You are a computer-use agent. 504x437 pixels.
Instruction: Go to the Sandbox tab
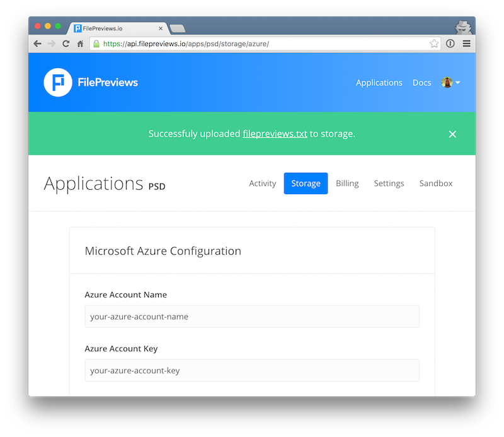436,184
